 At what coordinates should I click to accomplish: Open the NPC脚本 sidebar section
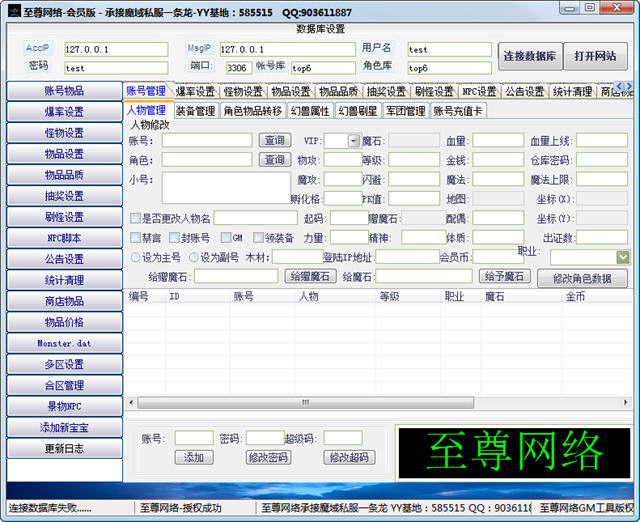(x=64, y=238)
